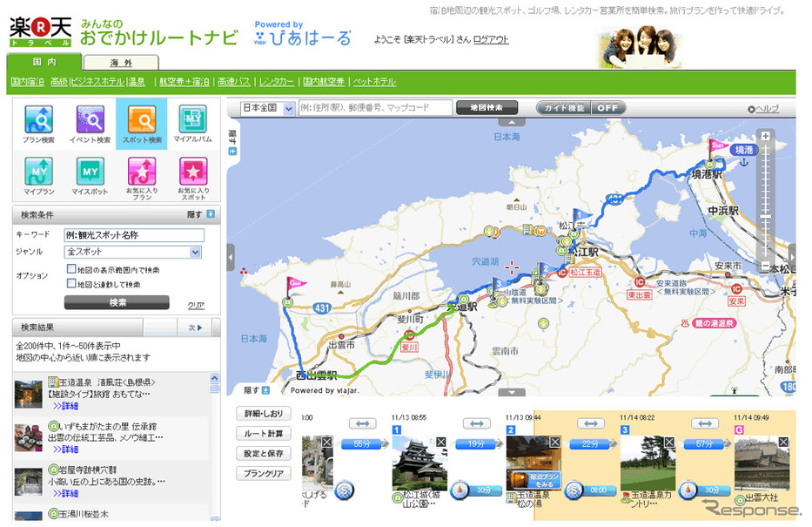Click the 地図検索 button
812x527 pixels.
[487, 108]
